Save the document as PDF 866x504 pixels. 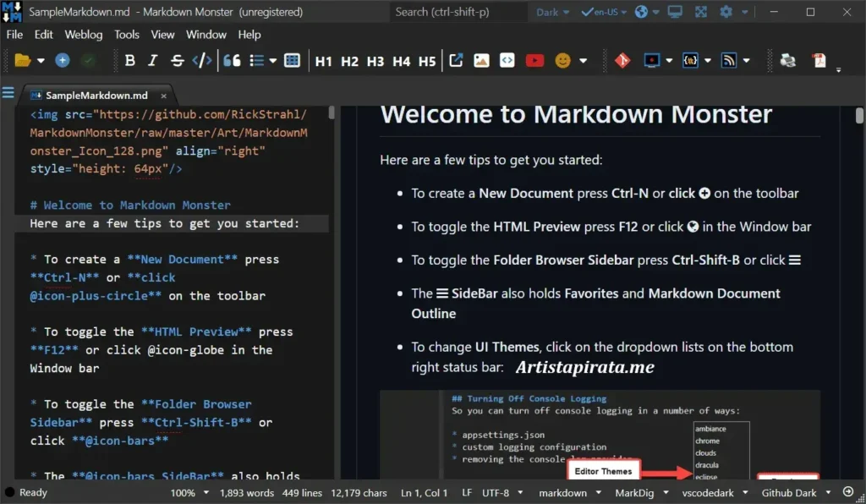click(819, 60)
